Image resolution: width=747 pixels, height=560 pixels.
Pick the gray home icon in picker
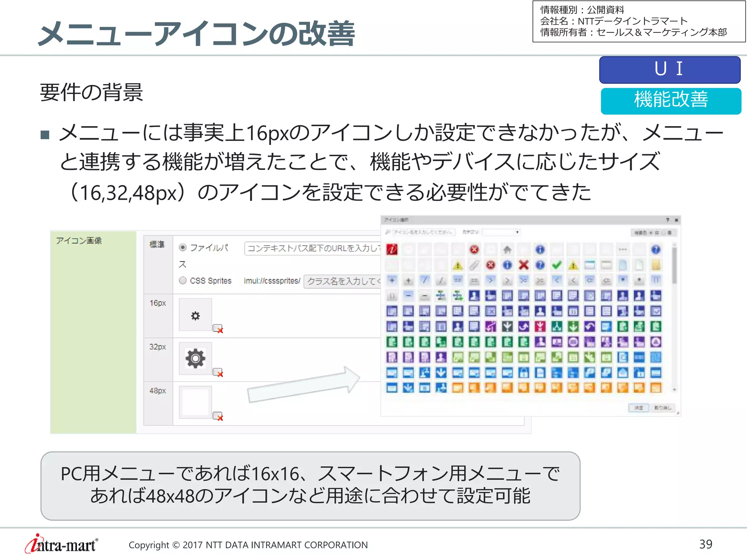click(x=507, y=249)
